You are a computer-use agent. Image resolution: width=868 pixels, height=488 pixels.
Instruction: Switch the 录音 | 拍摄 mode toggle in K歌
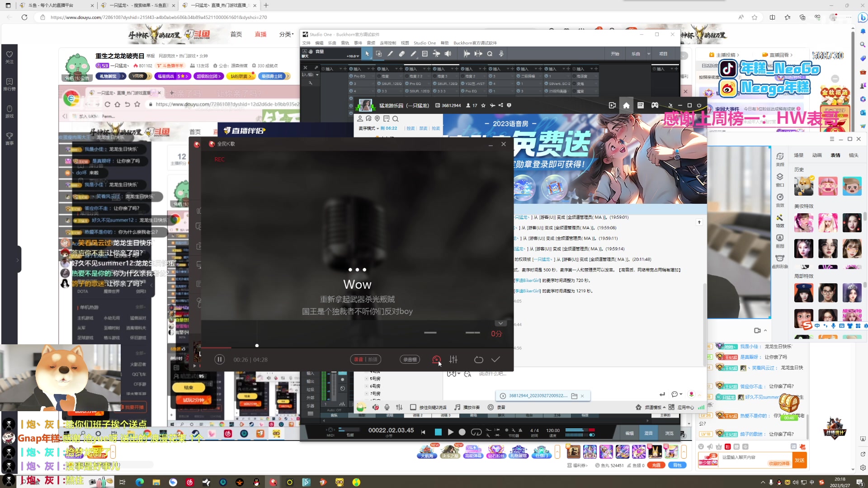click(x=365, y=359)
